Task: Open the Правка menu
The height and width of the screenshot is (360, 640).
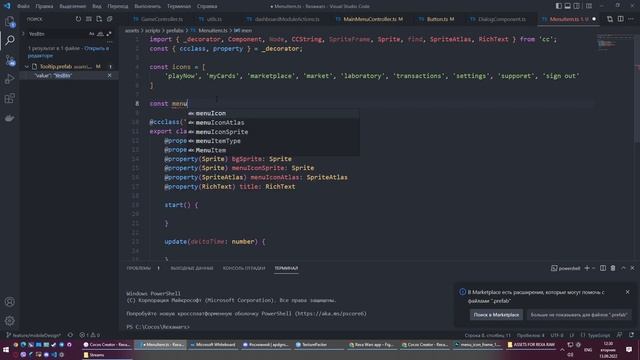Action: pyautogui.click(x=44, y=6)
